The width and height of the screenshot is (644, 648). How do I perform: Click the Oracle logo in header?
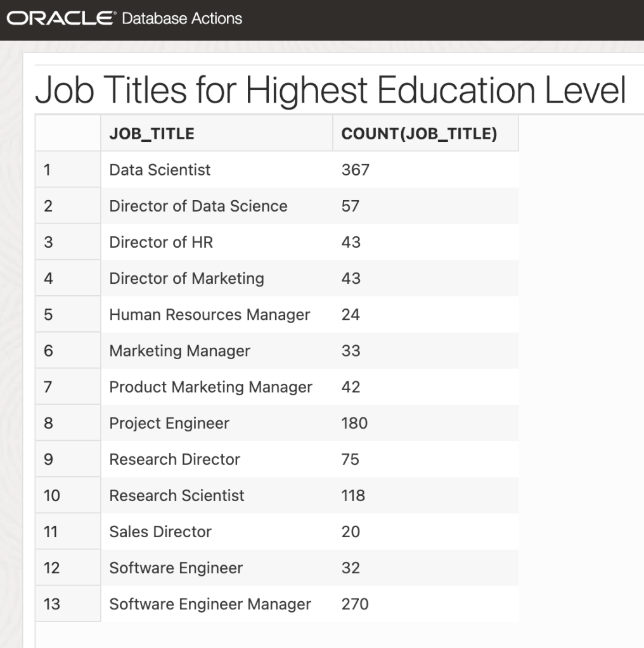61,18
